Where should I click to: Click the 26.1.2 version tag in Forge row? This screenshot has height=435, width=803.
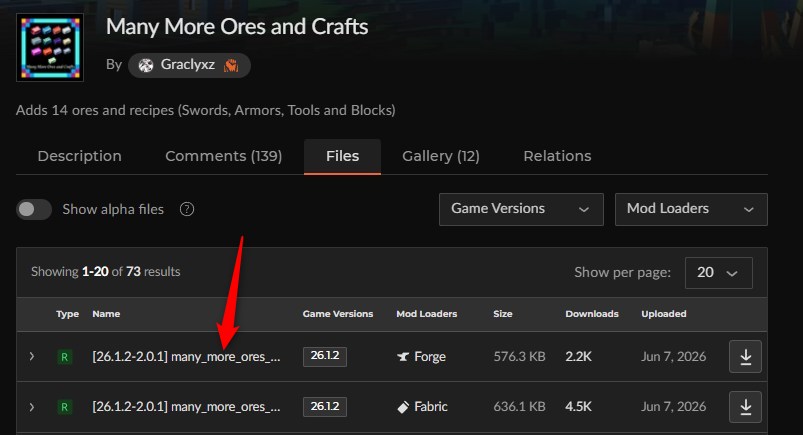click(325, 356)
